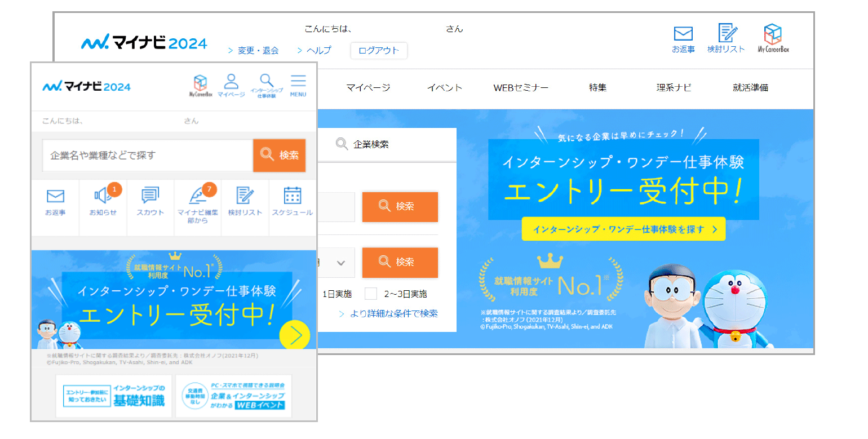
Task: Open the イベント navigation menu item
Action: [x=445, y=88]
